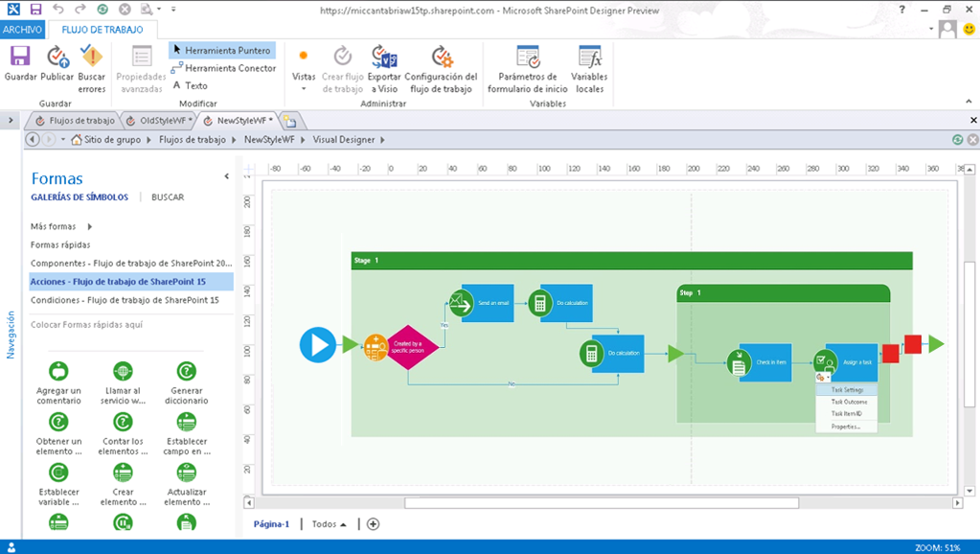Switch to Flujos de trabajo document tab
This screenshot has height=554, width=980.
coord(75,121)
